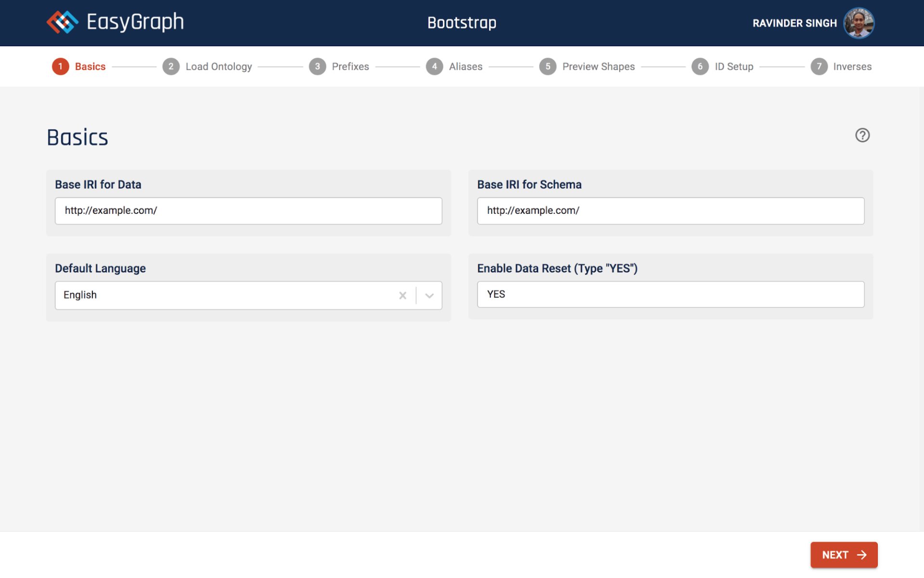The height and width of the screenshot is (578, 924).
Task: Switch to the Prefixes step
Action: 350,66
